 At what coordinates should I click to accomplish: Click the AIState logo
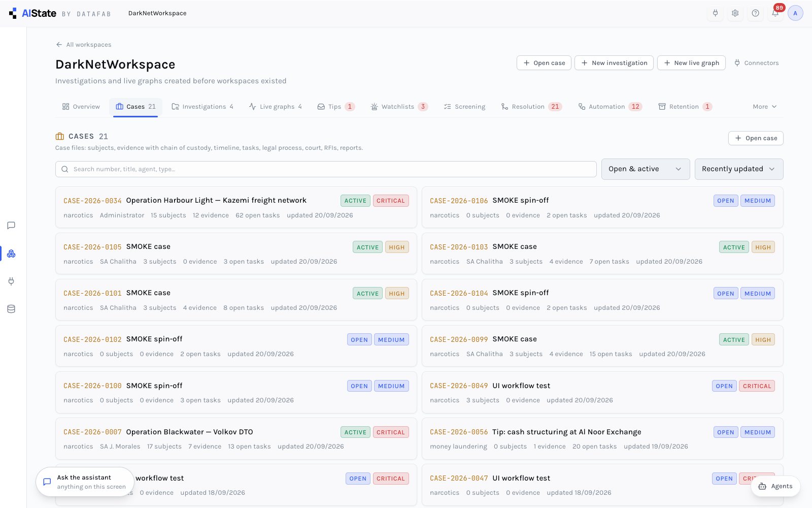point(32,13)
